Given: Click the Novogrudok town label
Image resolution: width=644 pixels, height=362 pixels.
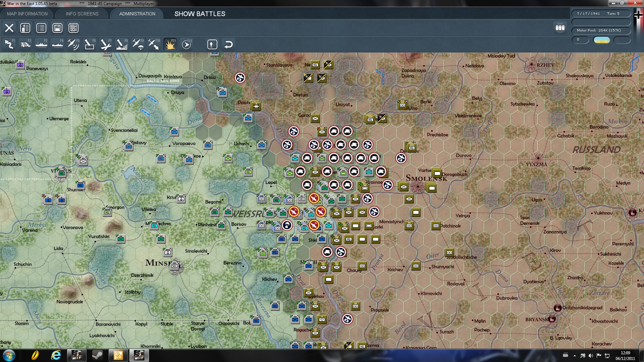Looking at the screenshot, I should [69, 302].
